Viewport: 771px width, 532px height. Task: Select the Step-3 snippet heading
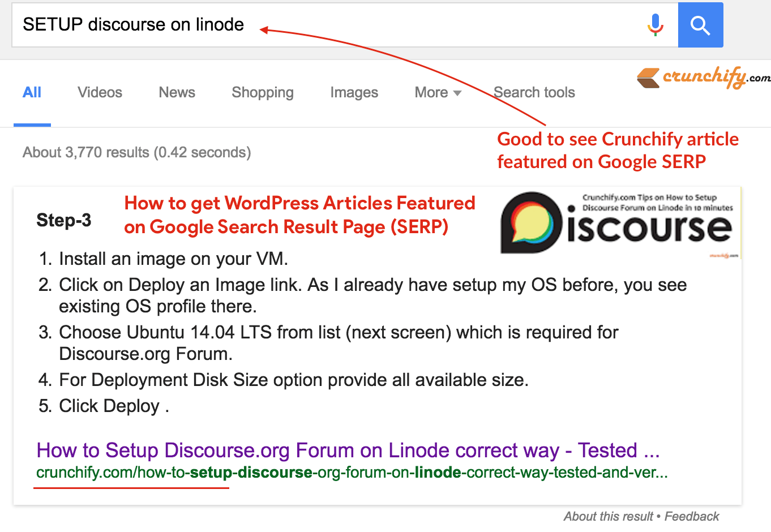point(64,220)
